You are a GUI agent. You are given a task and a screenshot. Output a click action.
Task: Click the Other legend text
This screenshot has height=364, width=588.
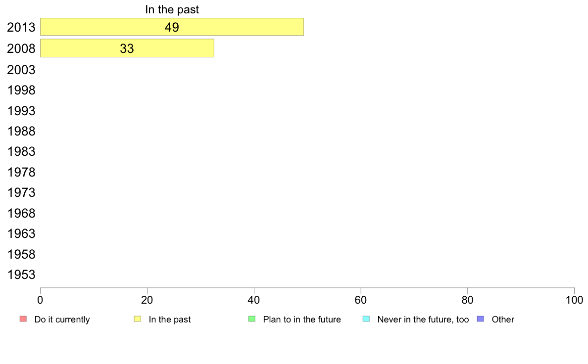pos(503,319)
